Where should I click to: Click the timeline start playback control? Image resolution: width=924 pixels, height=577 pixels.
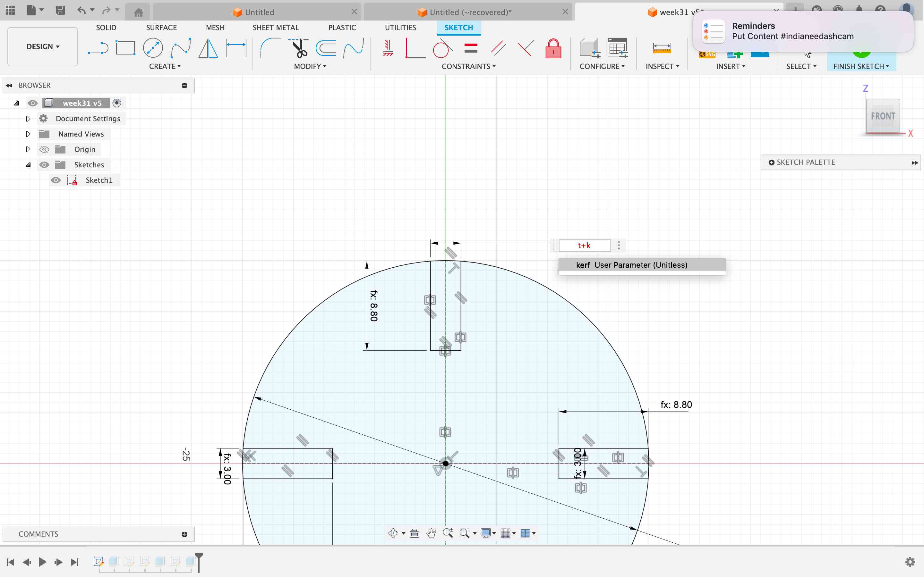click(x=10, y=562)
